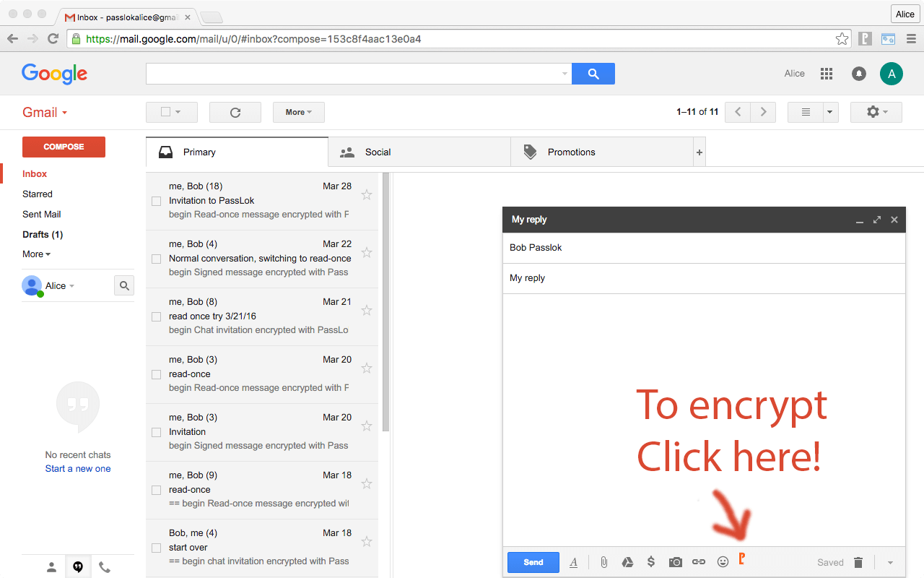Open the Gmail product switcher dropdown
Viewport: 924px width, 578px height.
pyautogui.click(x=45, y=112)
